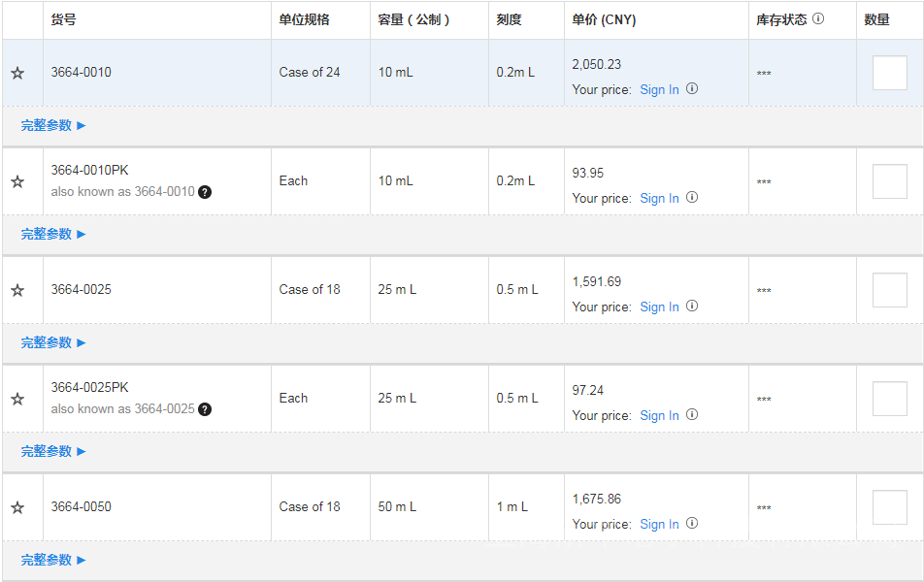924x582 pixels.
Task: Star the 3664-0010PK product row
Action: click(x=17, y=182)
